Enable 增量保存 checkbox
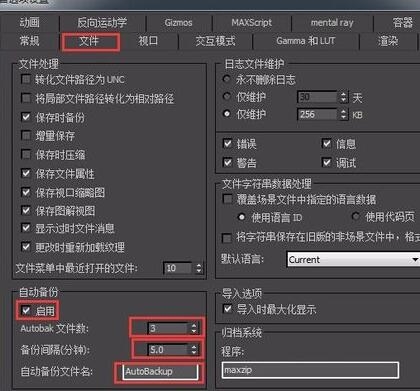 coord(26,135)
